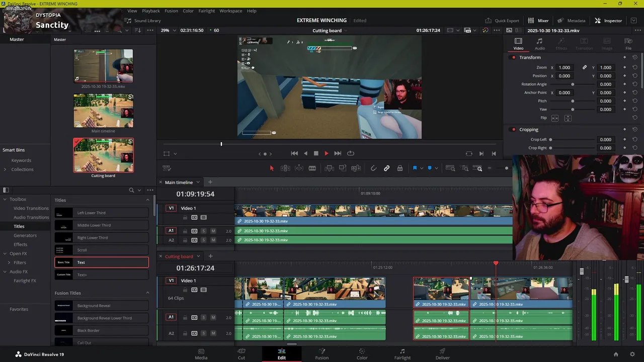Solo Main timeline track A1

click(x=203, y=231)
